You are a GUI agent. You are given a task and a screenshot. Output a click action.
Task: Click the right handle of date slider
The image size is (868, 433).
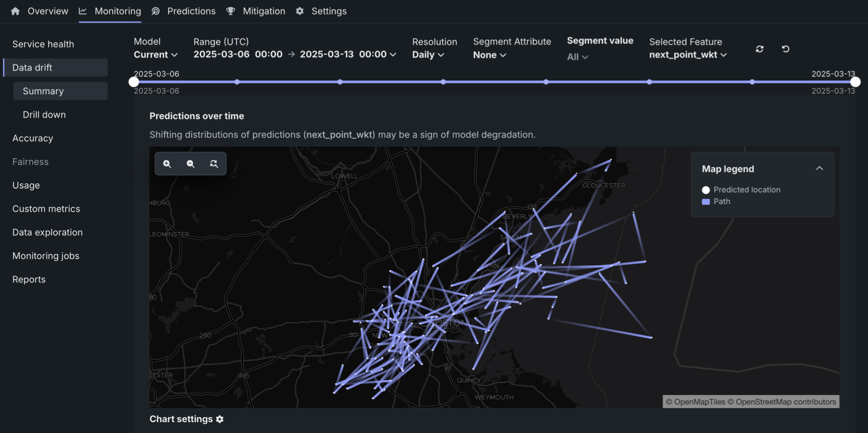point(855,82)
